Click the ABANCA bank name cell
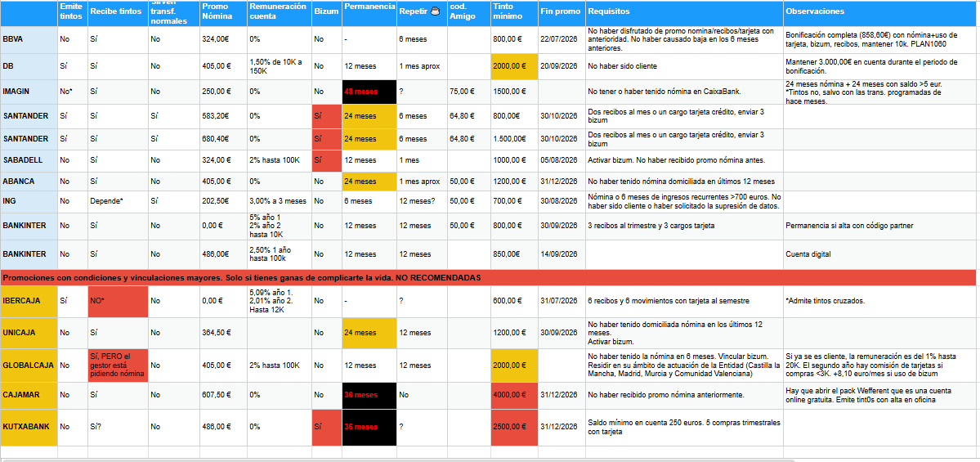980x462 pixels. click(x=29, y=182)
